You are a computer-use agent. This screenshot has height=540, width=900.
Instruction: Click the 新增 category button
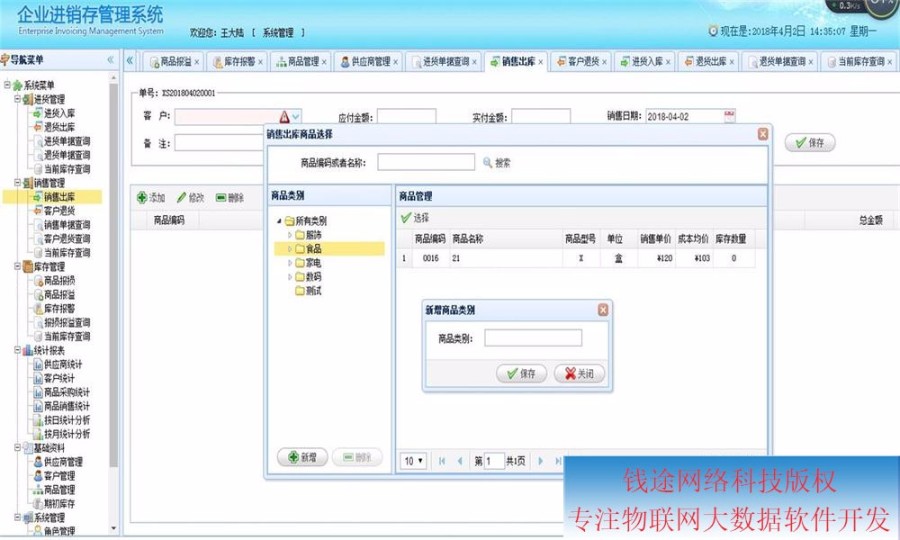[x=302, y=457]
